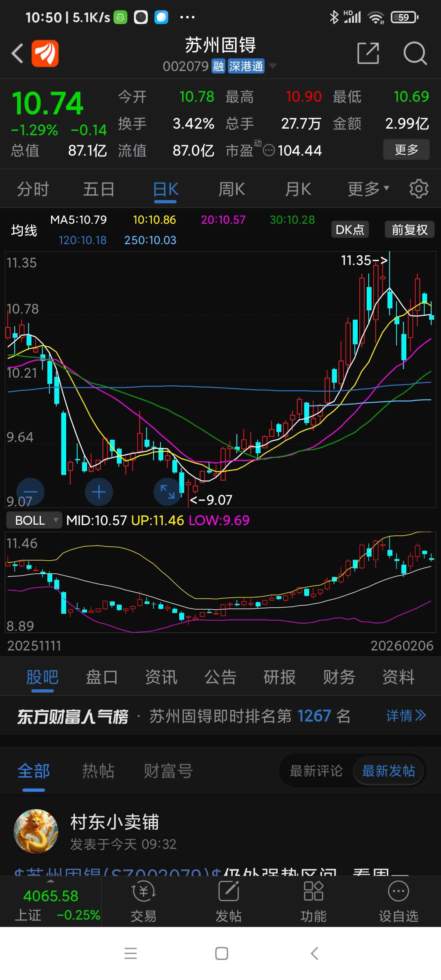The height and width of the screenshot is (980, 441).
Task: Open the 研报 tab
Action: coord(280,677)
